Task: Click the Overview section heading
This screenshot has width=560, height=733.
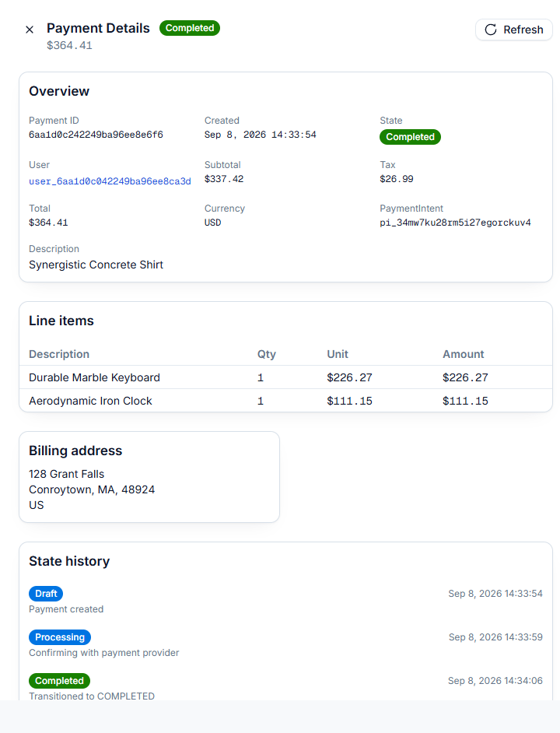Action: pos(59,91)
